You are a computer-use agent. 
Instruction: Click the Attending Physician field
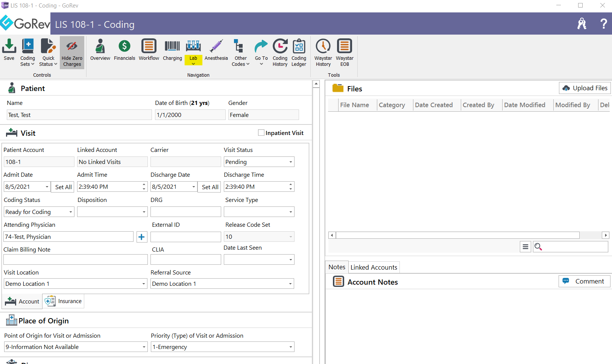click(x=68, y=237)
